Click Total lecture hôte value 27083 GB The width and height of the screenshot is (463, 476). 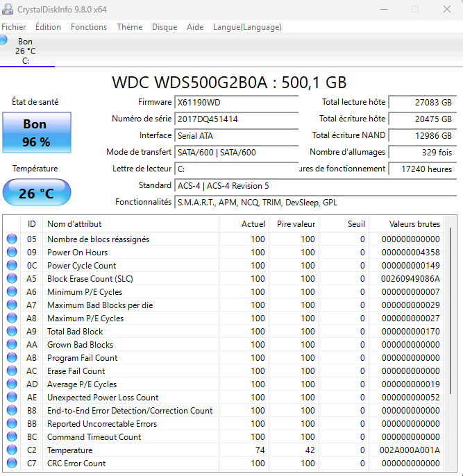pyautogui.click(x=423, y=102)
